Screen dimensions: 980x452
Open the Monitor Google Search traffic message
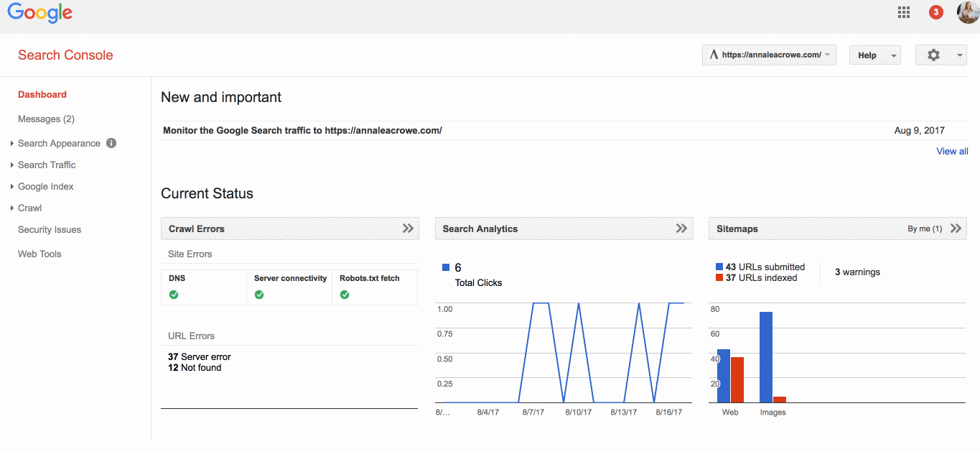tap(302, 131)
